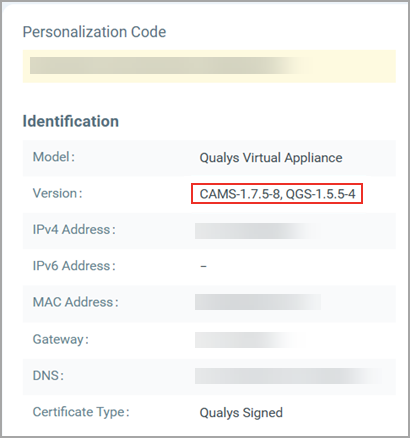Click the blurred MAC address value
This screenshot has width=410, height=438.
point(258,302)
